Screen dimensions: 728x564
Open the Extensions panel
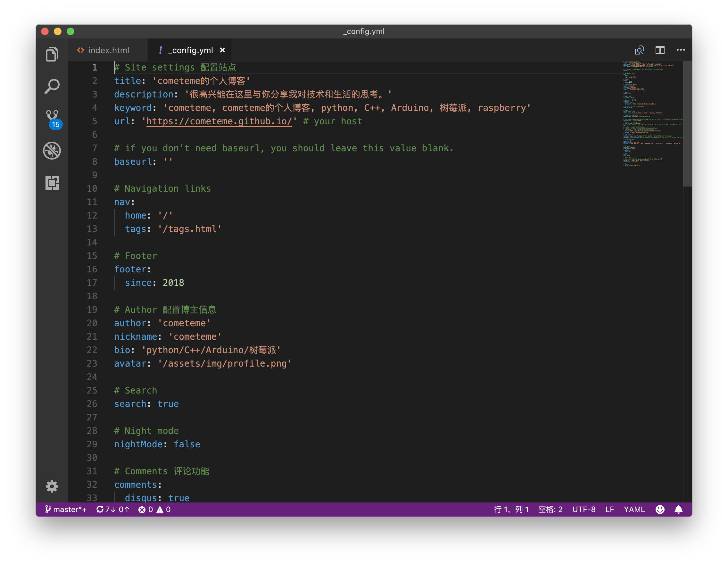click(x=52, y=183)
